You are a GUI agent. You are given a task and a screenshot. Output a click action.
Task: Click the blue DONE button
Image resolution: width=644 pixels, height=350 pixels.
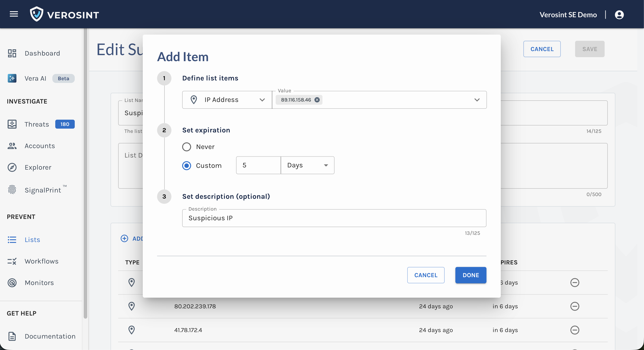tap(471, 275)
